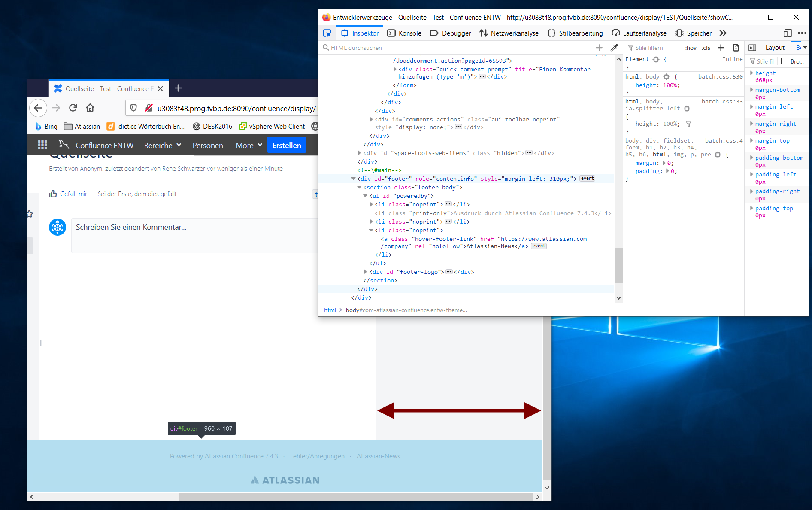The image size is (812, 510).
Task: Open devtools options three-dot menu
Action: pyautogui.click(x=802, y=33)
